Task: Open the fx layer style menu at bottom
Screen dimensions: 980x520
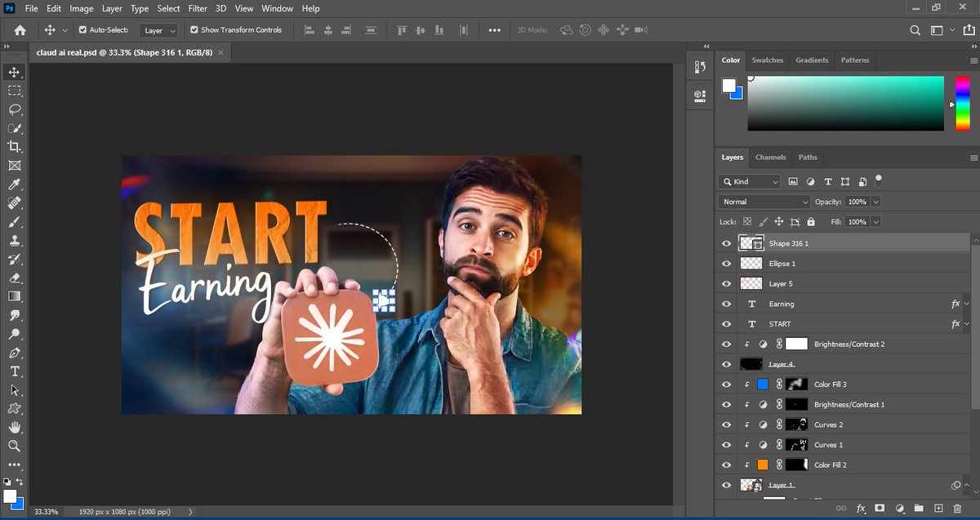Action: (x=860, y=508)
